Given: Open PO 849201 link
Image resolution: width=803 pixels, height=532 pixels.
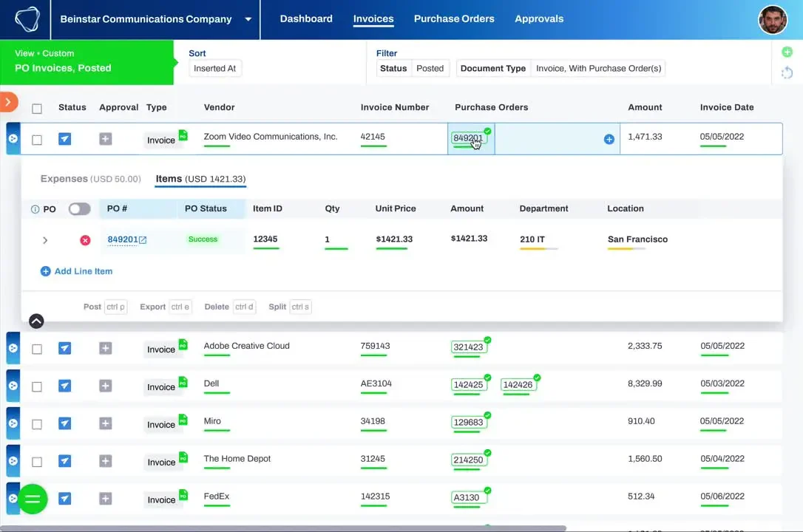Looking at the screenshot, I should click(127, 239).
